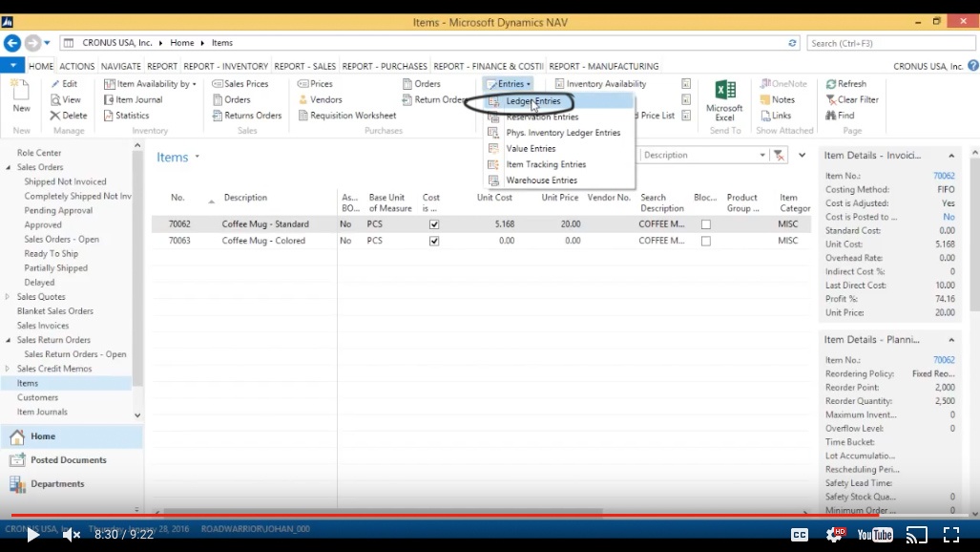Image resolution: width=980 pixels, height=552 pixels.
Task: Select Item Tracking Entries
Action: 560,164
